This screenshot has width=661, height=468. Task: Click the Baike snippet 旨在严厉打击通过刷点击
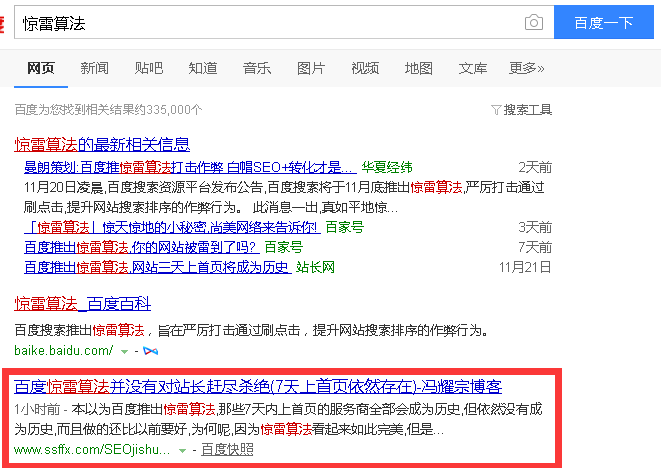(x=252, y=330)
